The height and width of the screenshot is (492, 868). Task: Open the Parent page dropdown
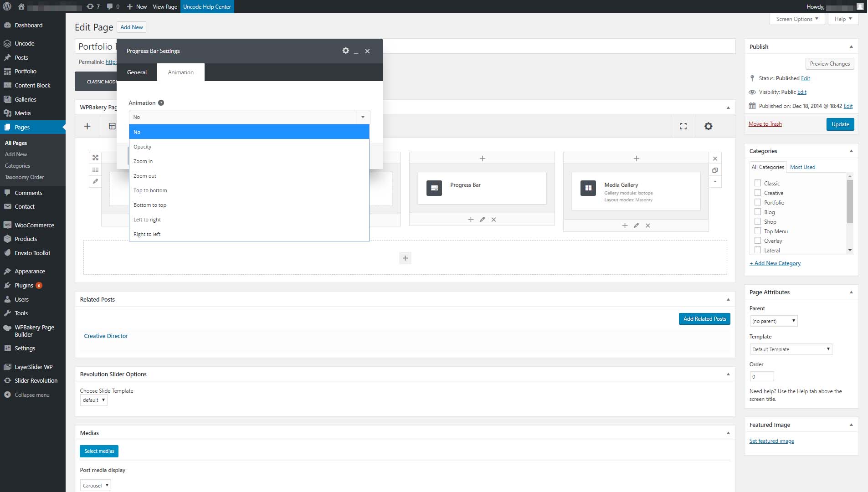[x=773, y=321]
